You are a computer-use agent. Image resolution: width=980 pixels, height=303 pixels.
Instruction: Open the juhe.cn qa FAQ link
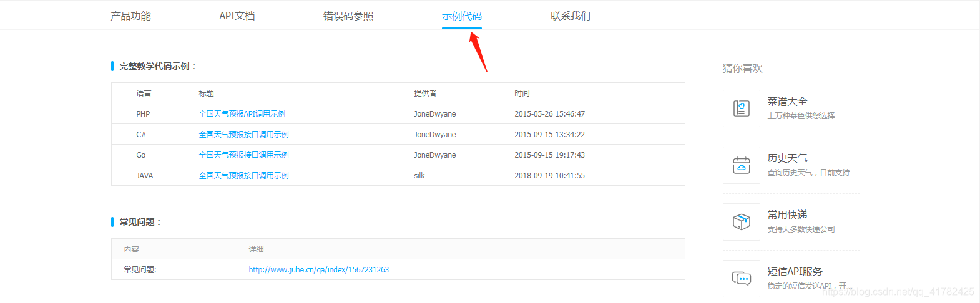318,270
